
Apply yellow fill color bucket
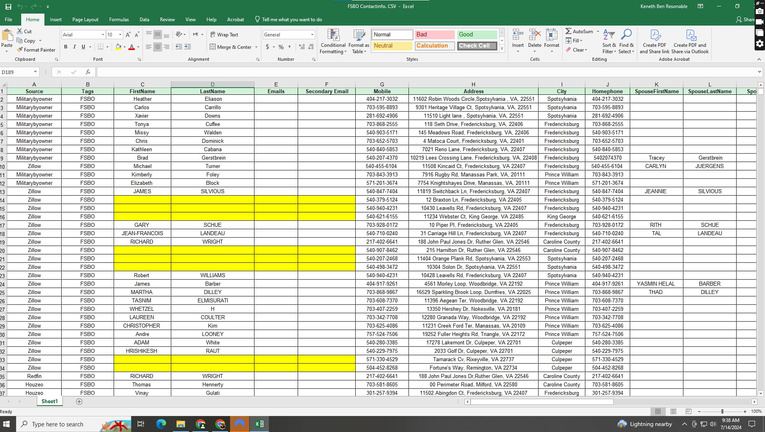click(118, 47)
